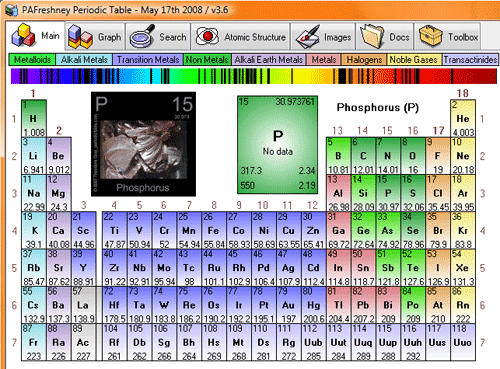
Task: Select Sodium (Na) element cell
Action: (x=34, y=193)
